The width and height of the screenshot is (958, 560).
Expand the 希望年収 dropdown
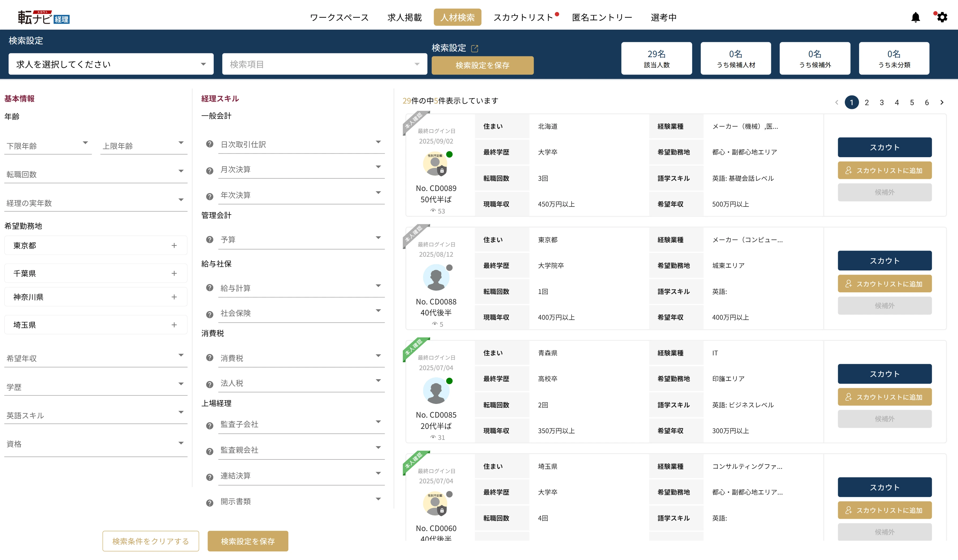(x=95, y=358)
